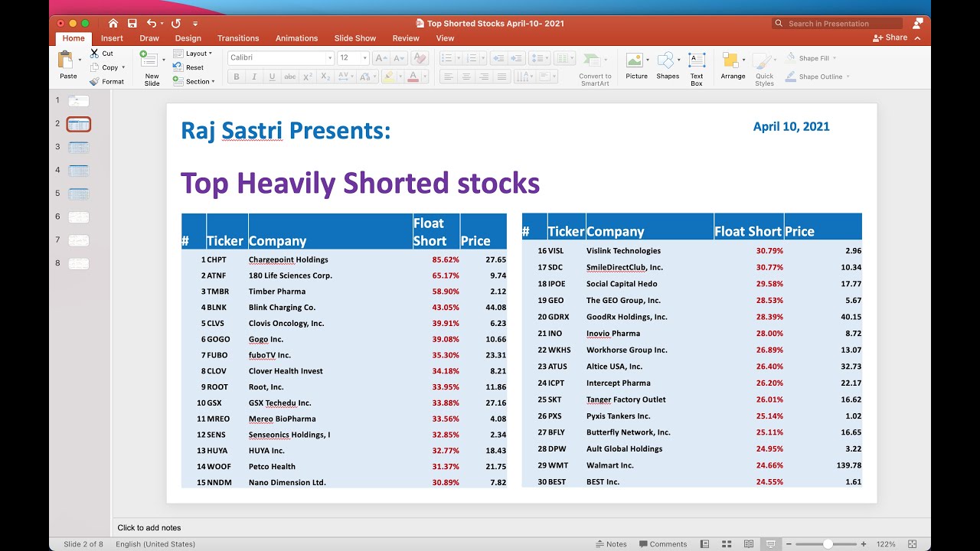Open the user account icon
The height and width of the screenshot is (551, 980).
pos(918,24)
